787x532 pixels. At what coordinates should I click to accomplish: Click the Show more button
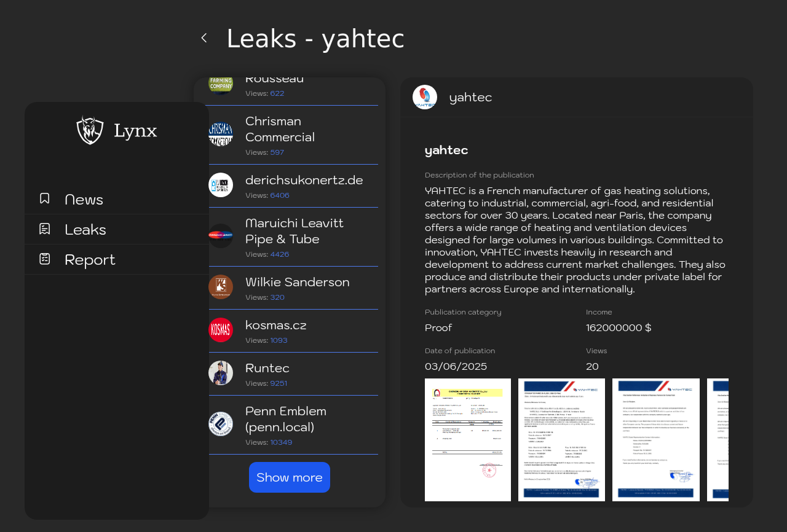coord(290,477)
